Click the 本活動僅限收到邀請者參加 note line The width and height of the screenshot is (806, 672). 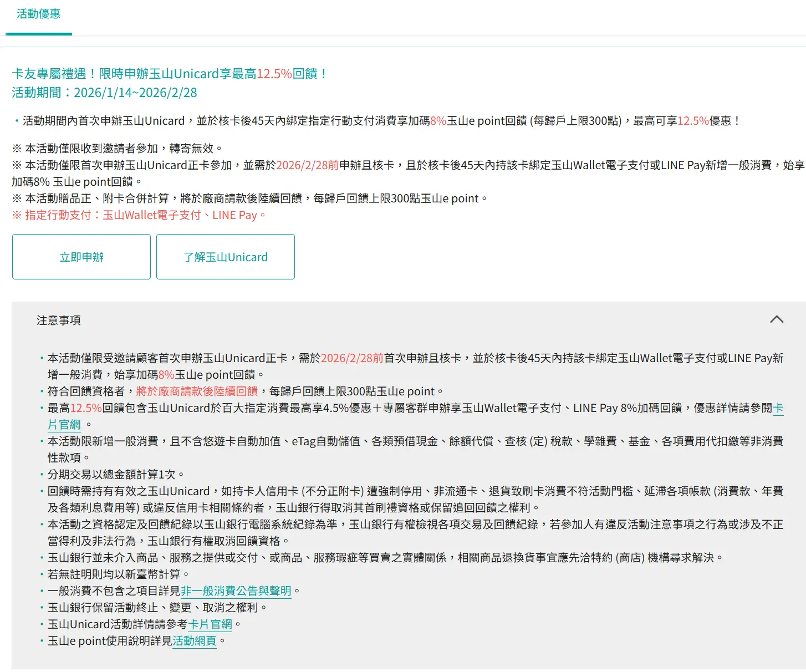[x=118, y=149]
